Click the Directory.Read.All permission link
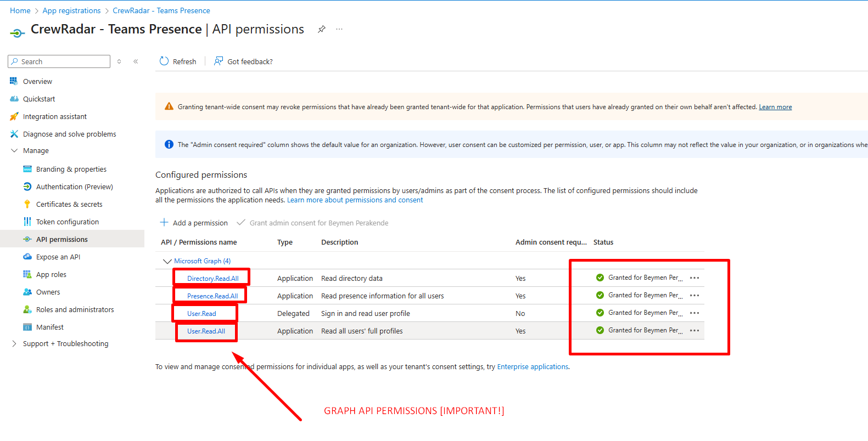This screenshot has width=868, height=441. pos(213,278)
